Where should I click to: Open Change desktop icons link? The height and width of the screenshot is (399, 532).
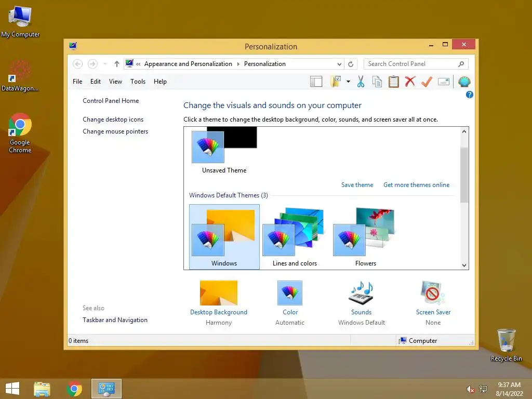[x=113, y=119]
